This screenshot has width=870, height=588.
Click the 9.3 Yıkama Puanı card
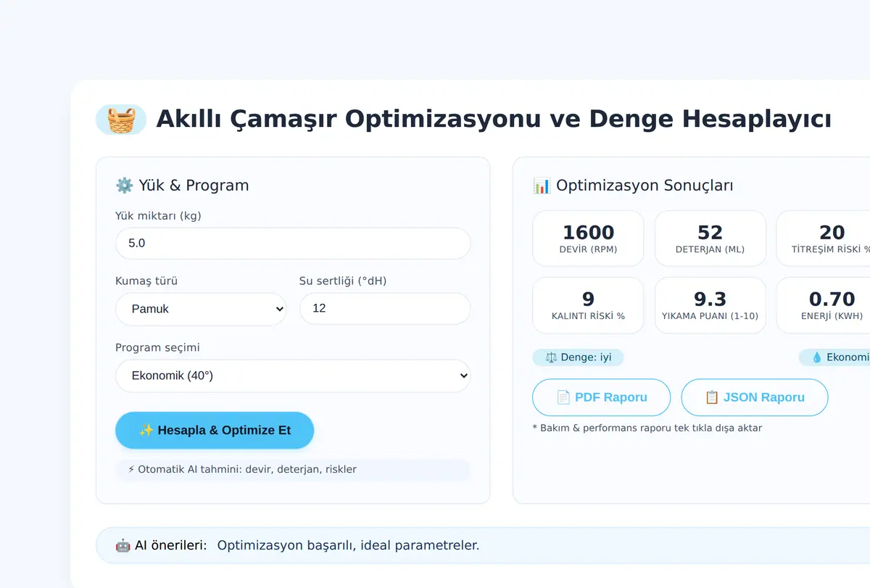710,305
